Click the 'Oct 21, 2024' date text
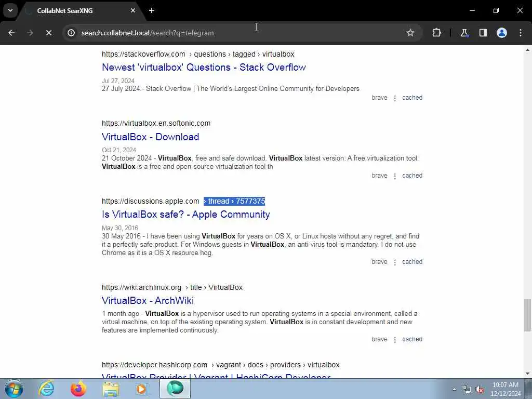The height and width of the screenshot is (399, 532). [x=119, y=150]
